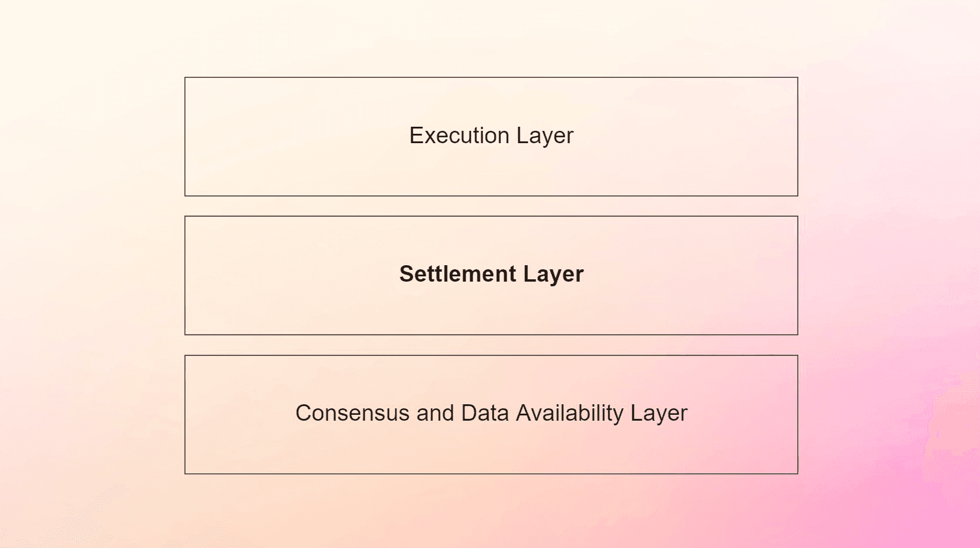Screen dimensions: 980x548
Task: Click the word "Consensus" in bottom box
Action: [352, 413]
